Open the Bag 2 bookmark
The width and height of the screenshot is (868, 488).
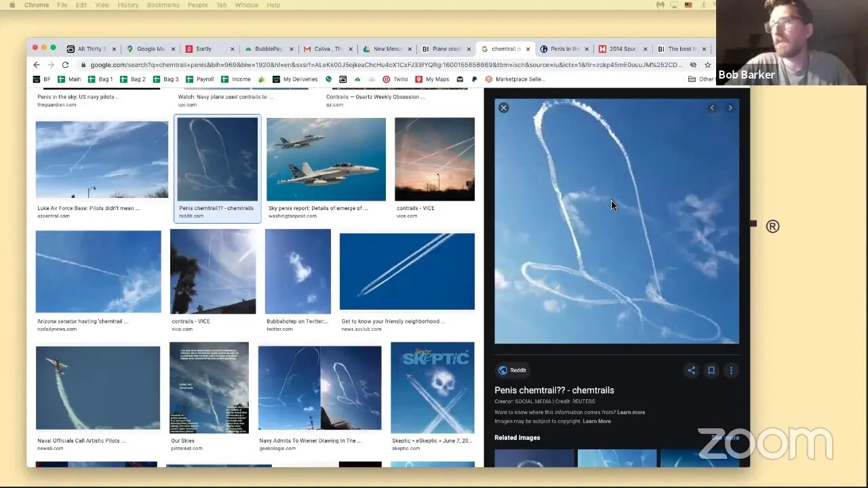(x=133, y=79)
